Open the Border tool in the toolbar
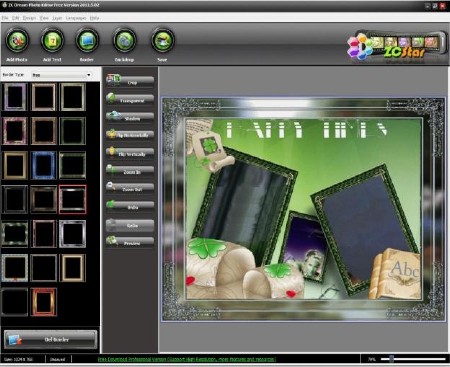450x367 pixels. point(87,41)
